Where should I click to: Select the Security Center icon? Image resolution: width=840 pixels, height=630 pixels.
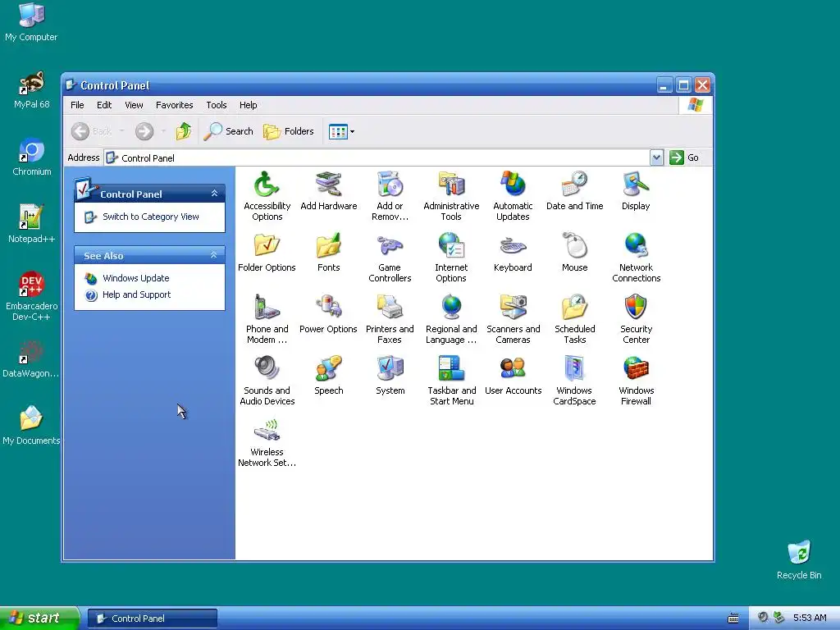(x=636, y=318)
